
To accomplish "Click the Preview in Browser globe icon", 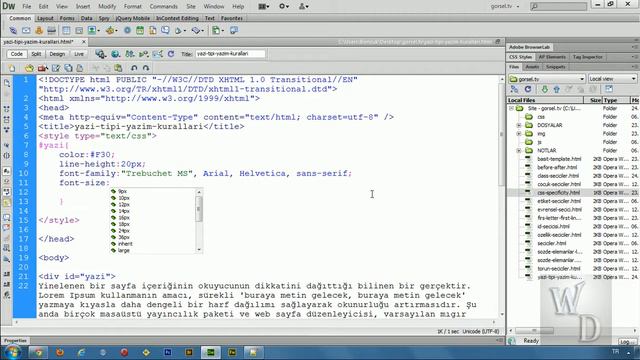I will coord(116,54).
